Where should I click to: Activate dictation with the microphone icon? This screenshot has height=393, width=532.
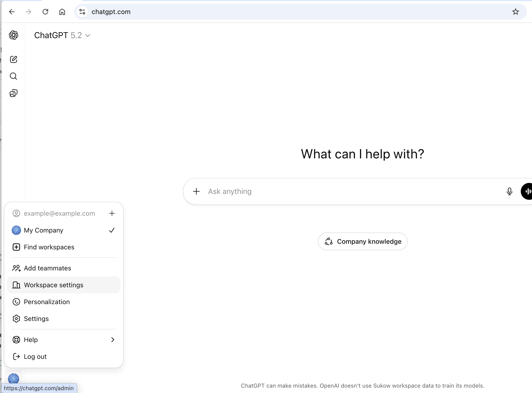(x=509, y=191)
